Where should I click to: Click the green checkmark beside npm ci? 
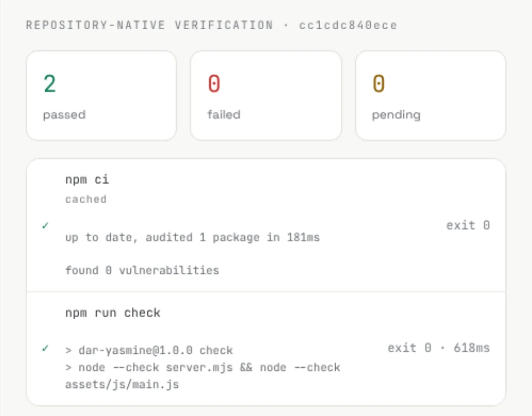[x=45, y=226]
